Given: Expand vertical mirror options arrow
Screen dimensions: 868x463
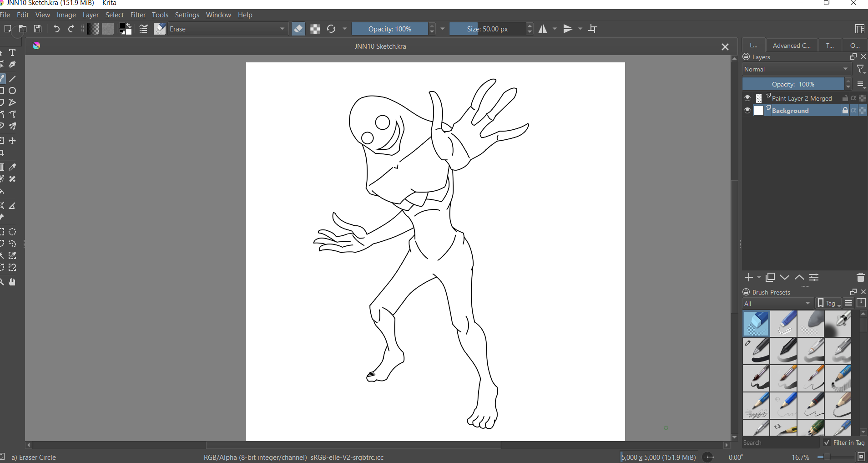Looking at the screenshot, I should coord(580,29).
